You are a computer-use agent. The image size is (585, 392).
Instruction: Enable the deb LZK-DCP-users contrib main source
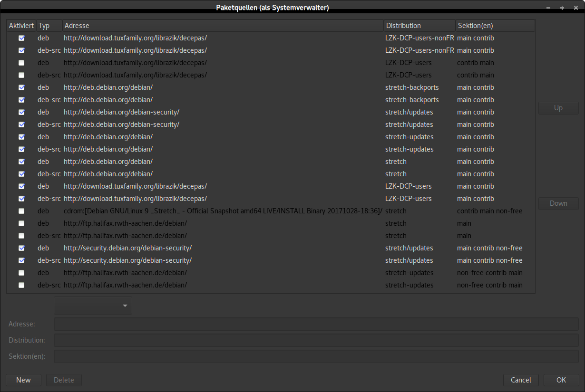[21, 63]
